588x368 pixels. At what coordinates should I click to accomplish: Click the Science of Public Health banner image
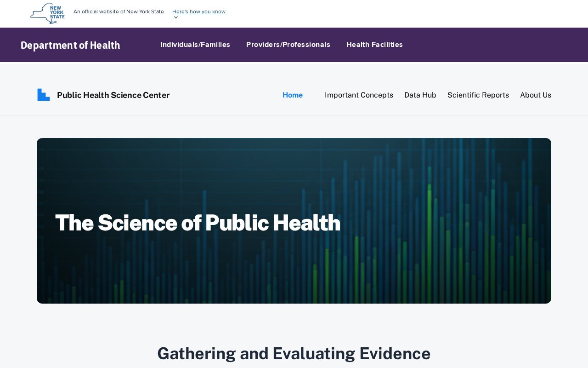coord(294,221)
